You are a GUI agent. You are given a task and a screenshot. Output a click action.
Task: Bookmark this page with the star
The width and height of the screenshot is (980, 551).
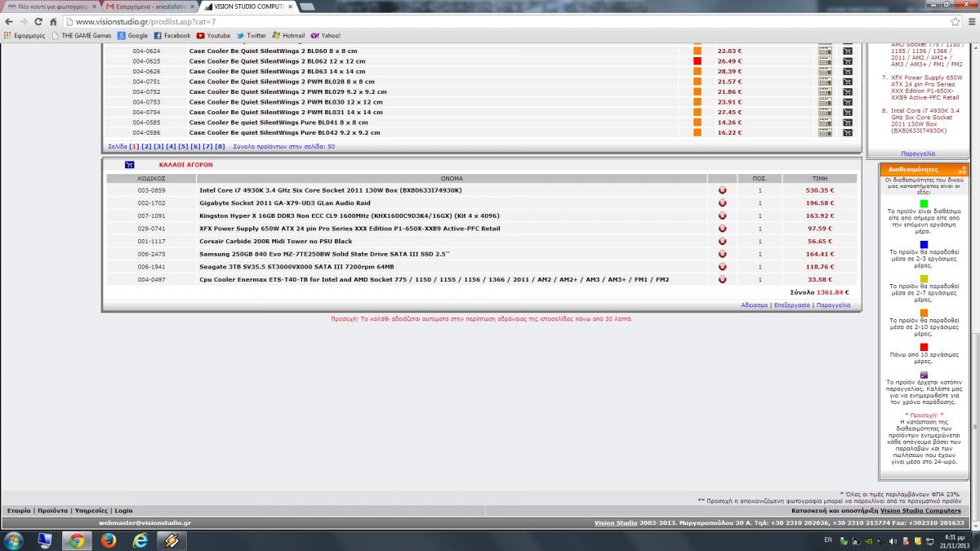tap(955, 21)
